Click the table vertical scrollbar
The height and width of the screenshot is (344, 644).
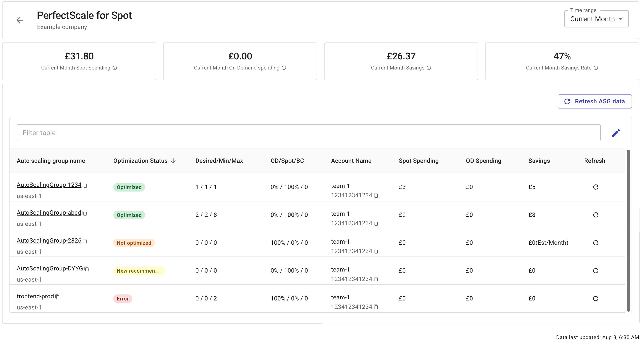coord(628,230)
